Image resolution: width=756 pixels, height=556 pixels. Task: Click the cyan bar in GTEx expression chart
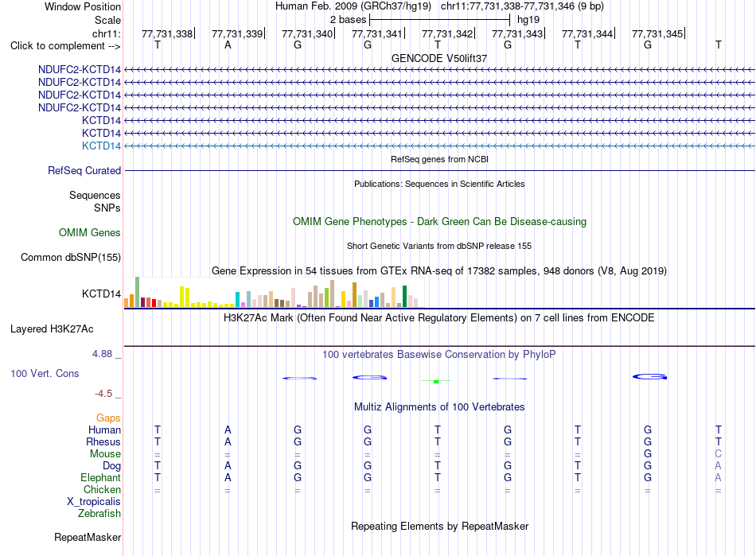pyautogui.click(x=238, y=299)
